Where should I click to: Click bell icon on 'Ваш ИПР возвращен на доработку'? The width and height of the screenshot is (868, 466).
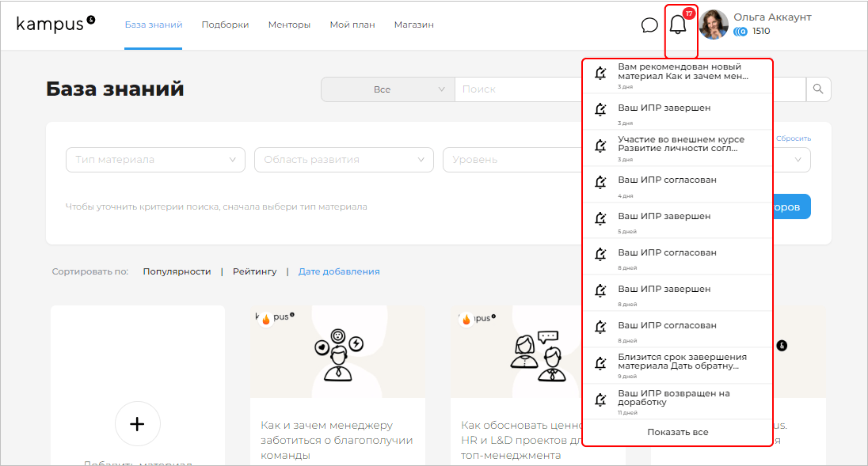coord(600,400)
